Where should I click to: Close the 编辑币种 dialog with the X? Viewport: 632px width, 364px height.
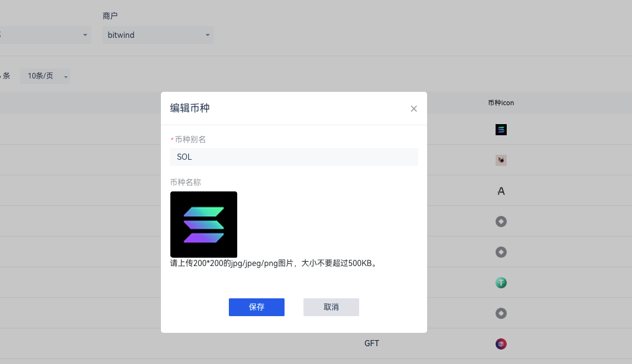414,109
